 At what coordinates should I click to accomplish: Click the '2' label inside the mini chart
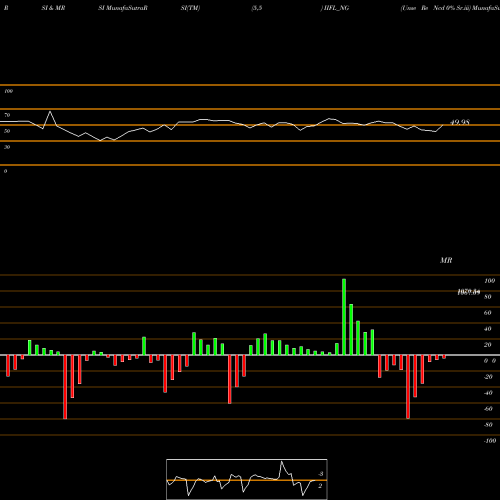(x=320, y=486)
